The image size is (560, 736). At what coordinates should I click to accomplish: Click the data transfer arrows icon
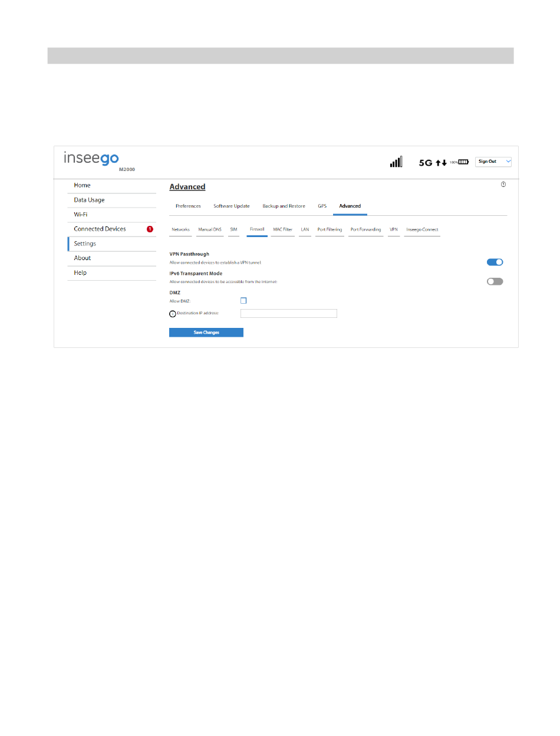point(441,162)
